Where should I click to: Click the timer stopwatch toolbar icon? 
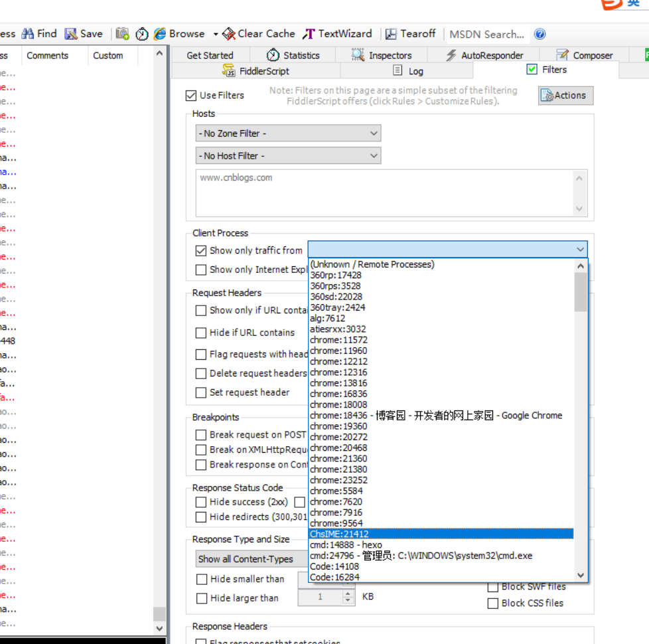coord(142,34)
